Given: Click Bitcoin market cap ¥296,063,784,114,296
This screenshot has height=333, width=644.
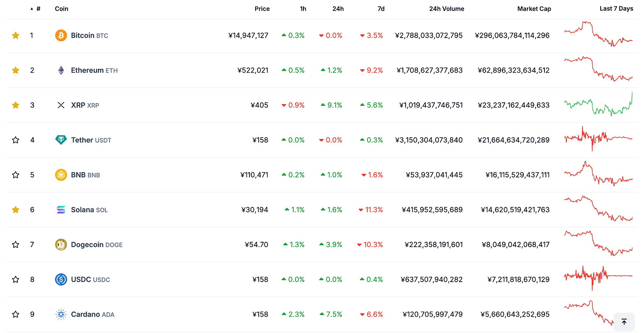Looking at the screenshot, I should coord(512,35).
